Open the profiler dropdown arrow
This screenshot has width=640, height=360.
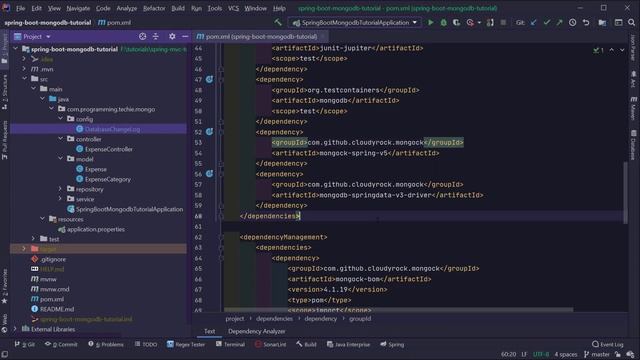tap(479, 23)
